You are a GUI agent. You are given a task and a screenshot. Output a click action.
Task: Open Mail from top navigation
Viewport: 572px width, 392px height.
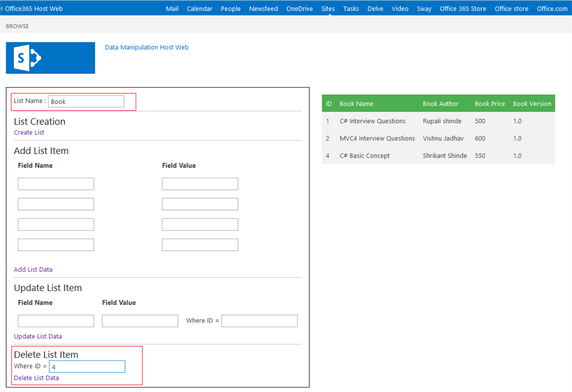point(172,8)
